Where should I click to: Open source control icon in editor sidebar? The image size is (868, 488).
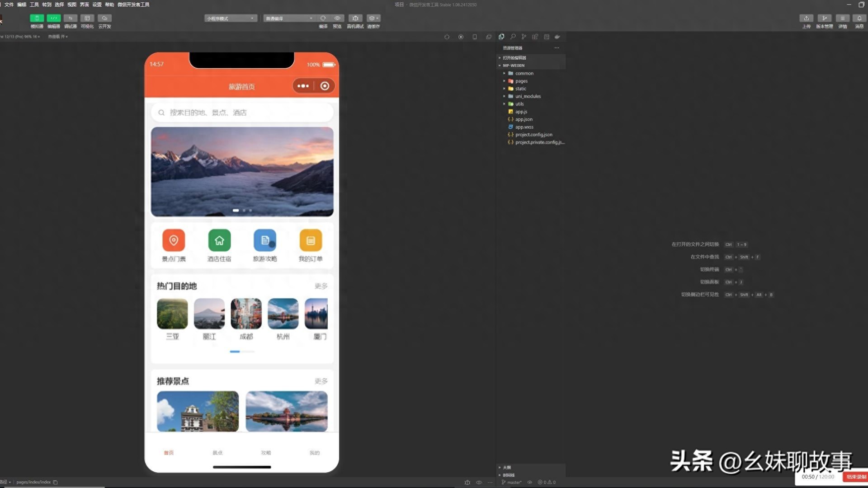click(524, 37)
